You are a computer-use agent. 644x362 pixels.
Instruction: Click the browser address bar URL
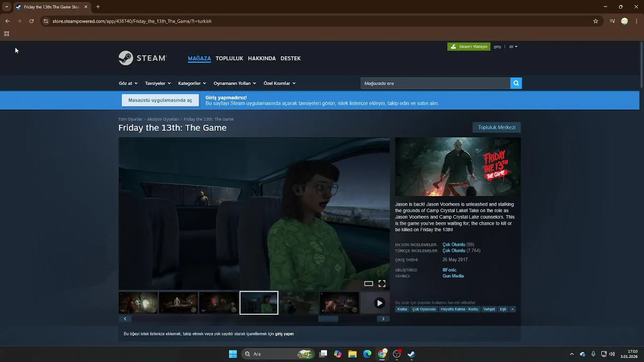tap(132, 21)
